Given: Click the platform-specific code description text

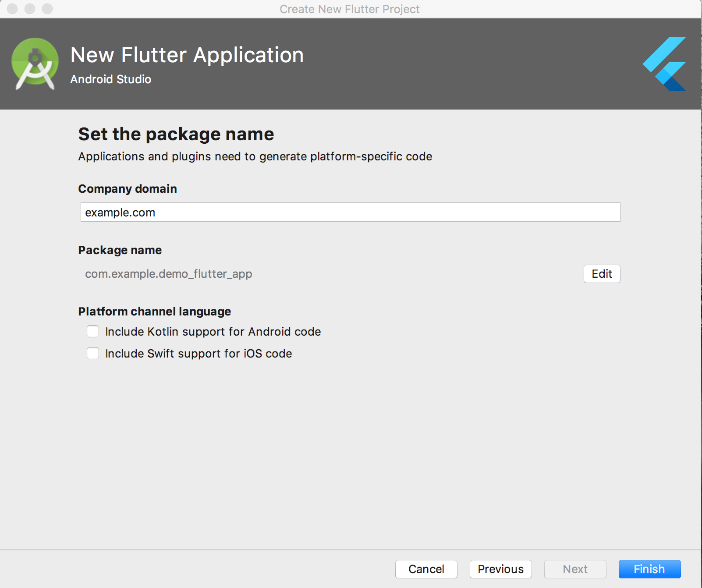Looking at the screenshot, I should coord(255,156).
